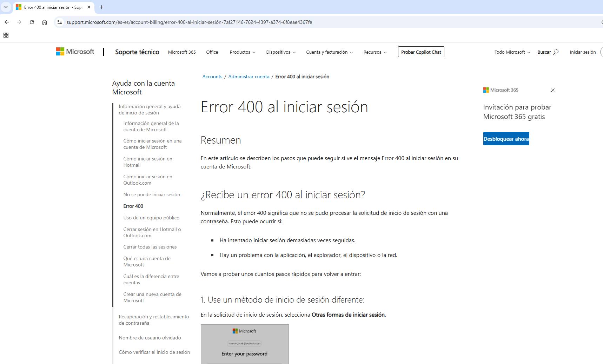Reload the page with the refresh icon

coord(32,22)
